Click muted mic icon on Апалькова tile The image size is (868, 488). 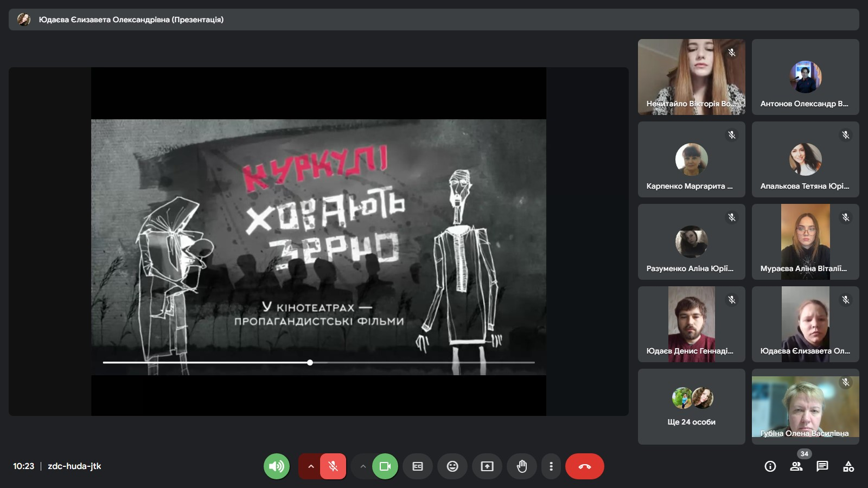(846, 135)
